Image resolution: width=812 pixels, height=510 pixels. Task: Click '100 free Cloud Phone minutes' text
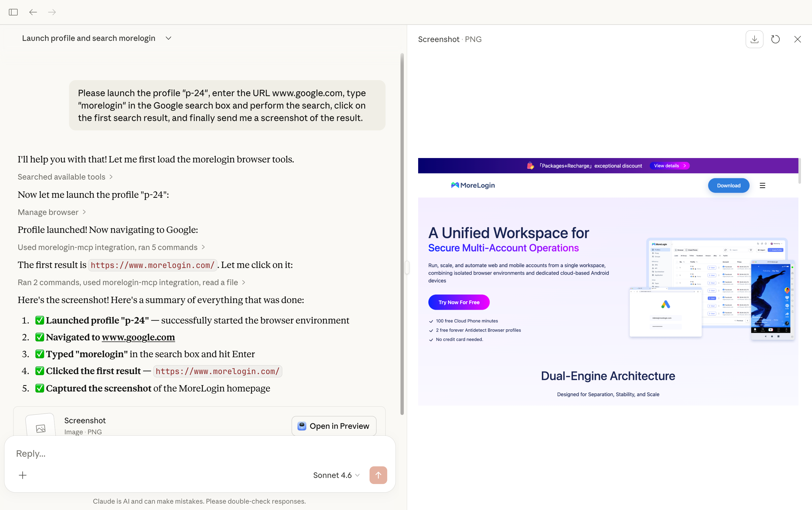[467, 321]
